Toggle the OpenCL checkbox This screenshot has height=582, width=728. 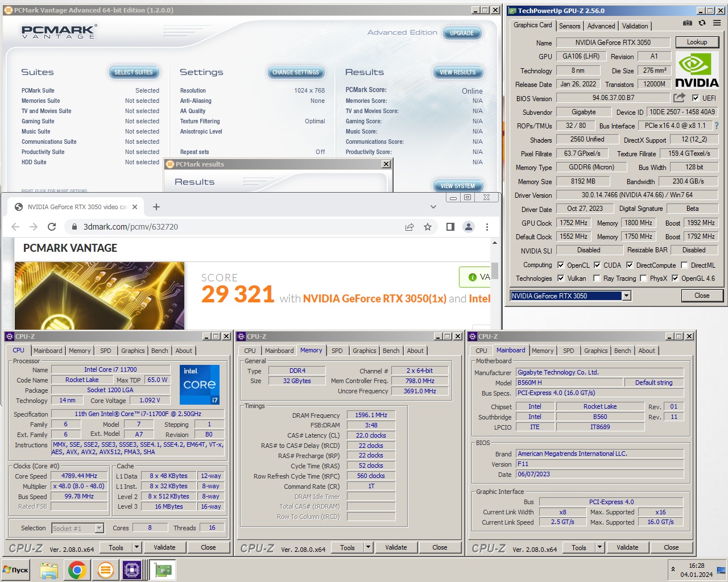561,265
